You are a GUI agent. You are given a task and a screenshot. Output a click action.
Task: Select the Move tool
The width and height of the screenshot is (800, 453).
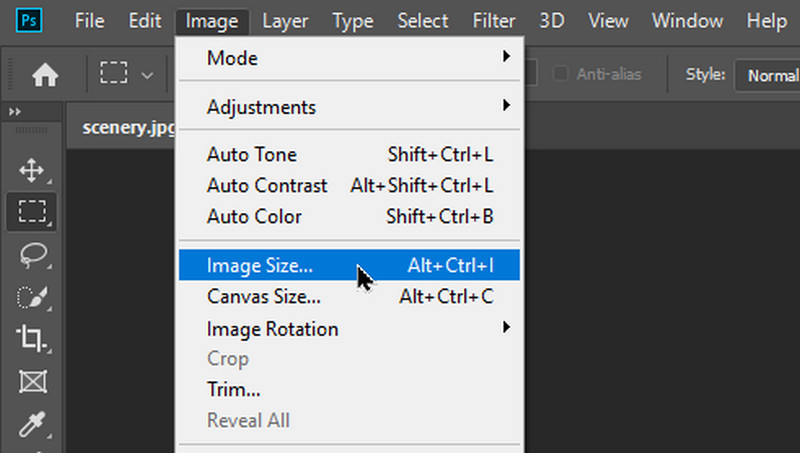[32, 170]
